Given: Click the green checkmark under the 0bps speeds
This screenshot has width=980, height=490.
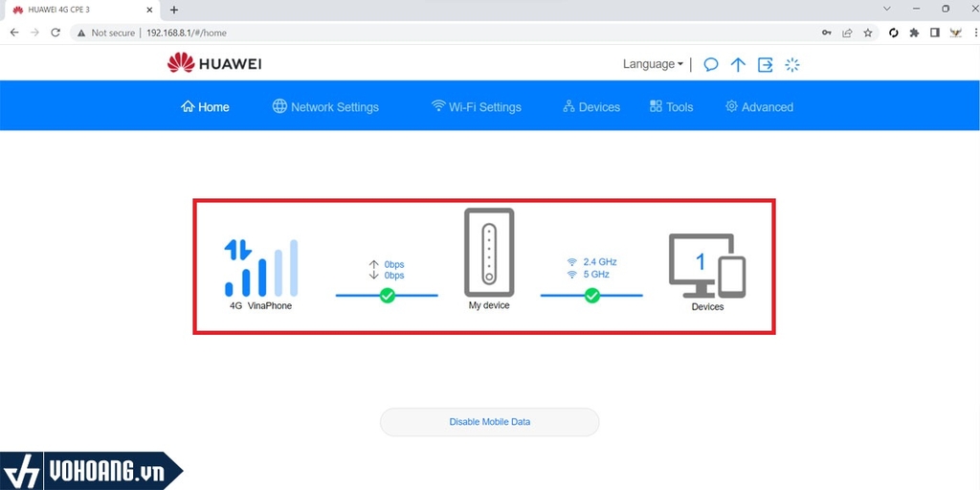Looking at the screenshot, I should point(388,295).
